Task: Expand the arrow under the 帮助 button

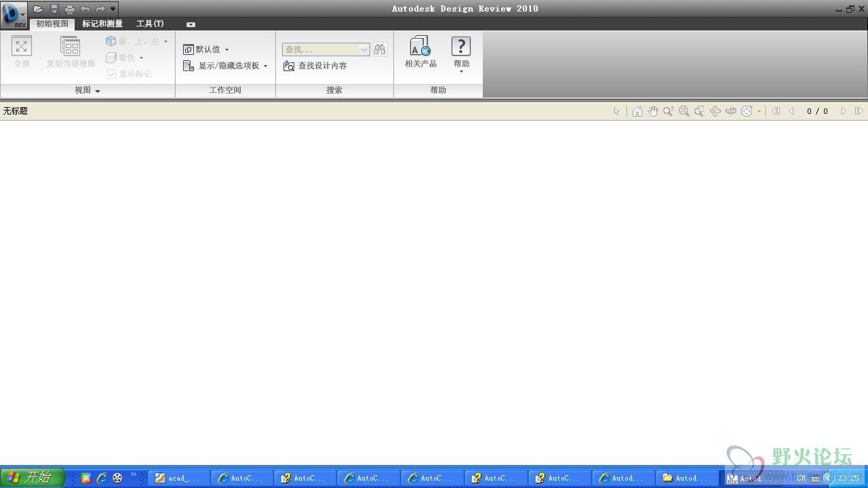Action: click(461, 72)
